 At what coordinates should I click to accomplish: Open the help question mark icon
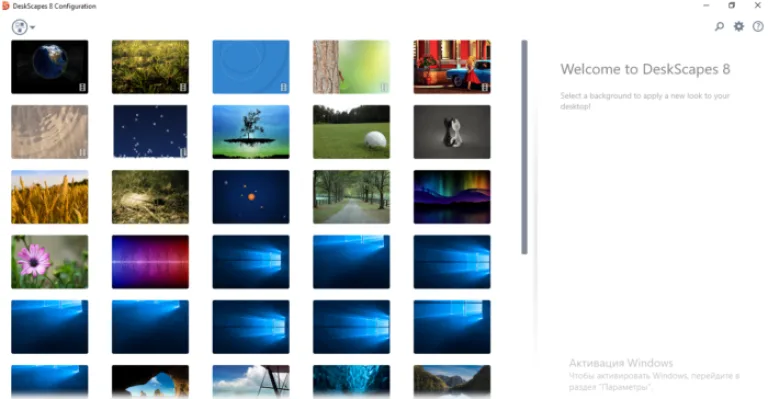[x=758, y=26]
